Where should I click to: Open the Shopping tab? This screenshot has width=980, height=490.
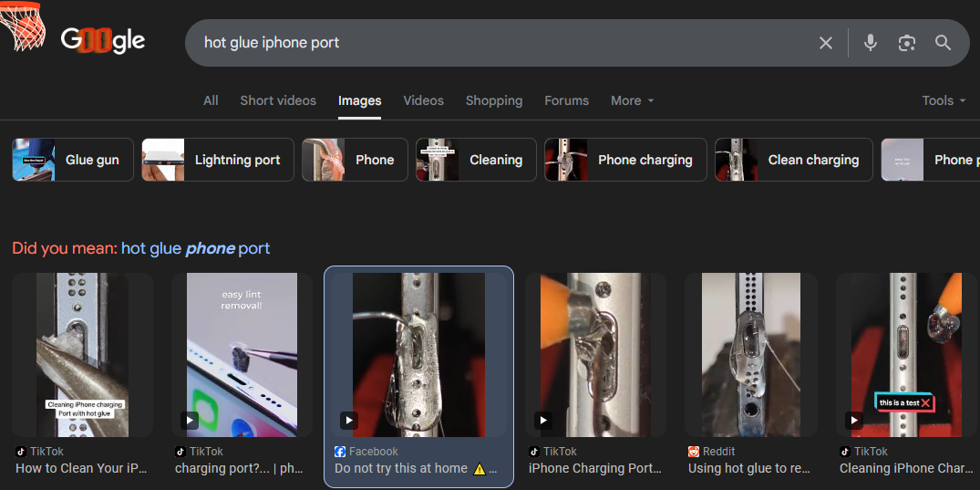click(x=494, y=100)
